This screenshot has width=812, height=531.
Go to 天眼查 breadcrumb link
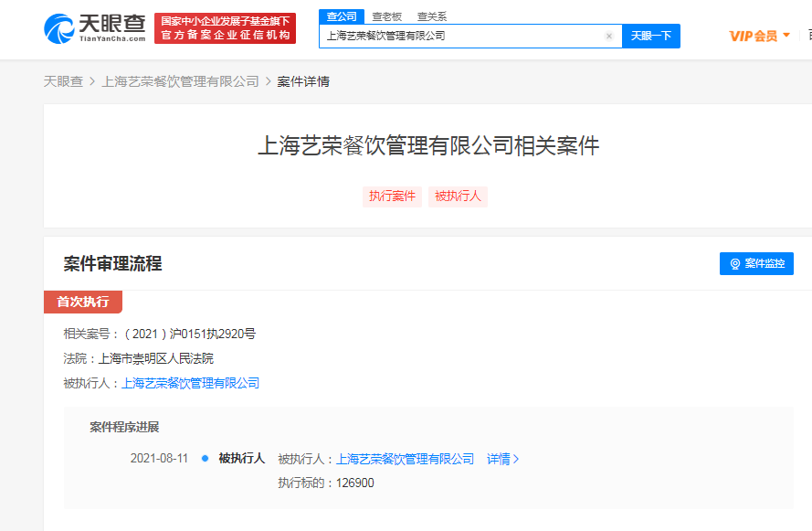coord(63,81)
